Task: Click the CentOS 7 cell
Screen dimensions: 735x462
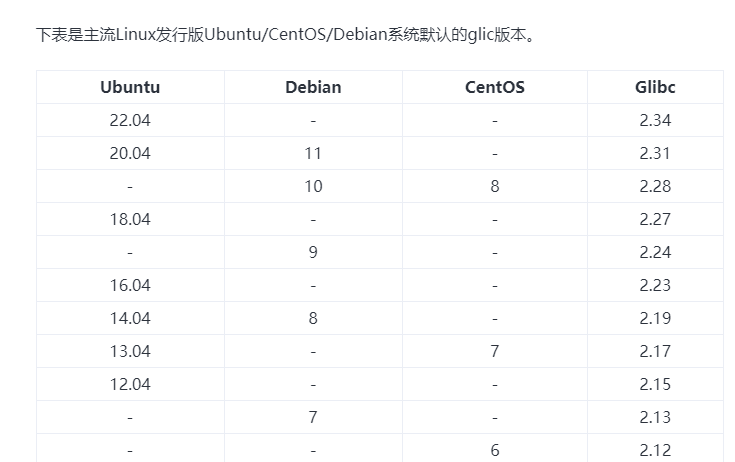Action: [494, 351]
